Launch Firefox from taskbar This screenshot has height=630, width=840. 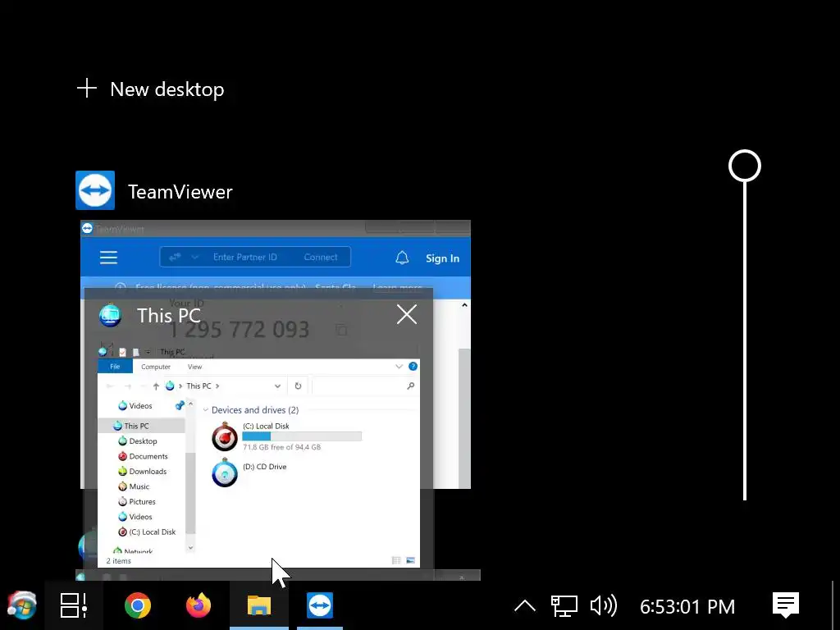pos(199,606)
